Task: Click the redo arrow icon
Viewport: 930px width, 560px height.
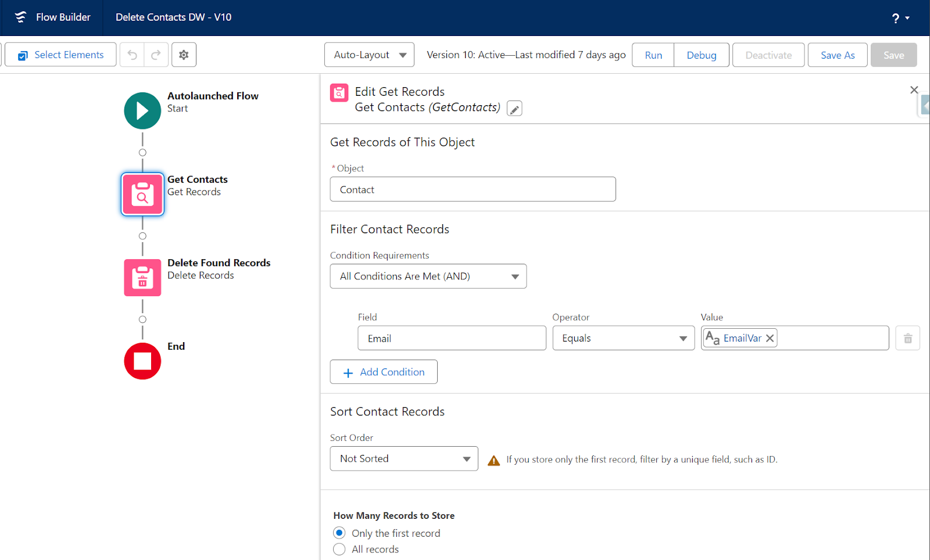Action: [x=156, y=55]
